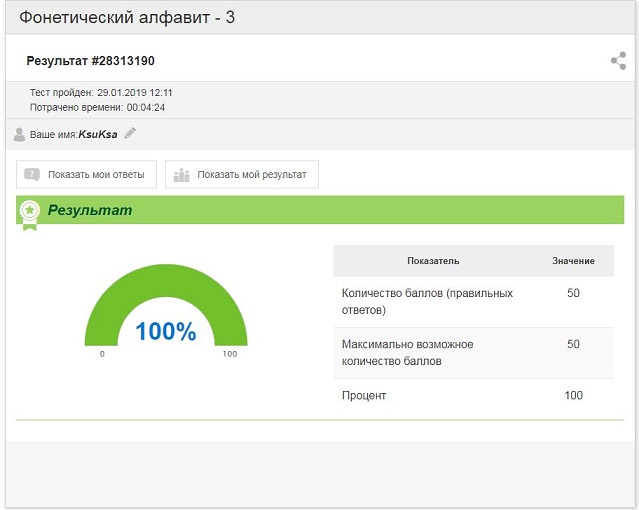
Task: Click the Фонетический алфавит - 3 title
Action: [x=127, y=18]
